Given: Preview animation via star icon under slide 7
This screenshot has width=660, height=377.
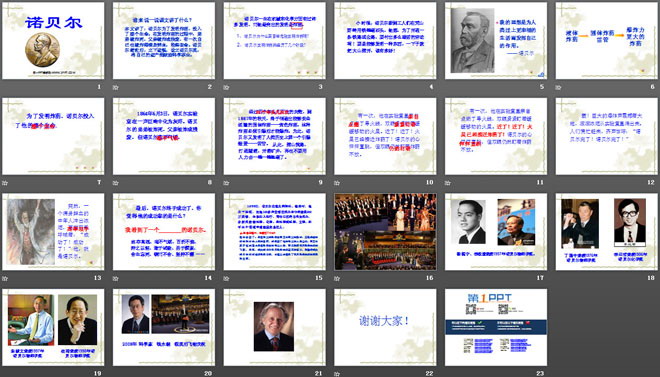Looking at the screenshot, I should tap(5, 183).
